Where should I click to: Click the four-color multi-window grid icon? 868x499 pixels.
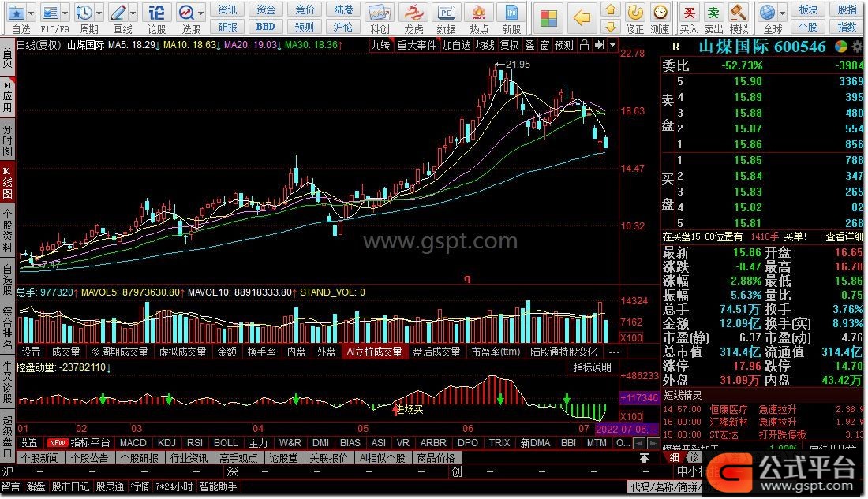pos(548,17)
